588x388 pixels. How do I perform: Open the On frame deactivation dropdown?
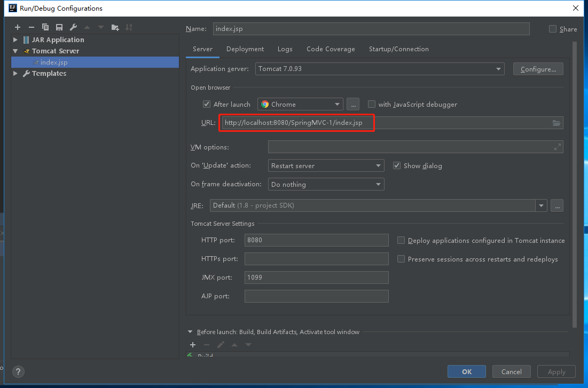(326, 185)
